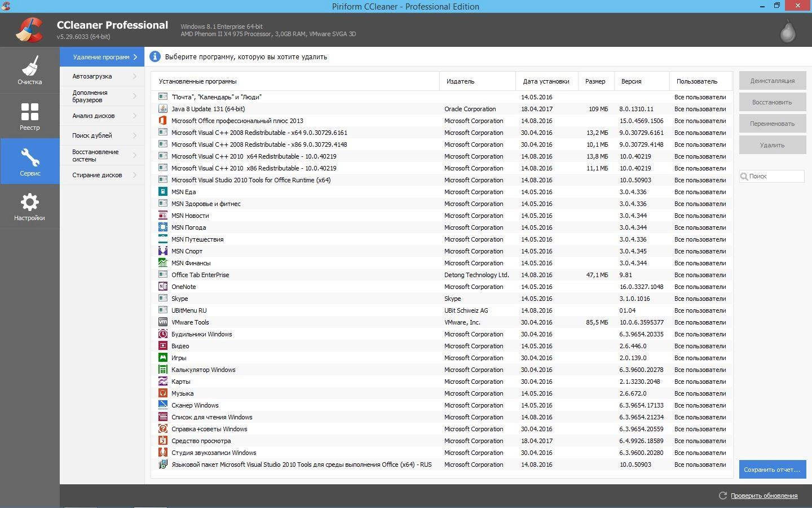
Task: Sort by Размер column header
Action: click(596, 81)
